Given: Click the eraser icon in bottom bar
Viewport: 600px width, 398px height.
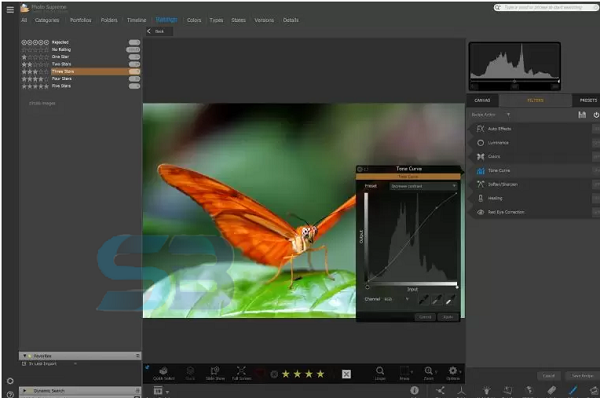Looking at the screenshot, I should [x=551, y=390].
